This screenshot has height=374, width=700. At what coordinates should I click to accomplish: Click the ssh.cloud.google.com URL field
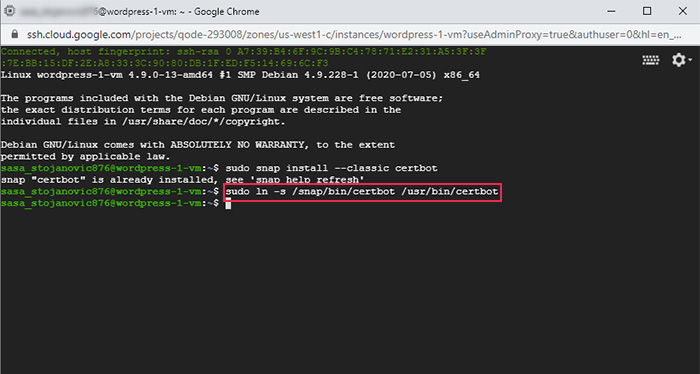(x=354, y=34)
